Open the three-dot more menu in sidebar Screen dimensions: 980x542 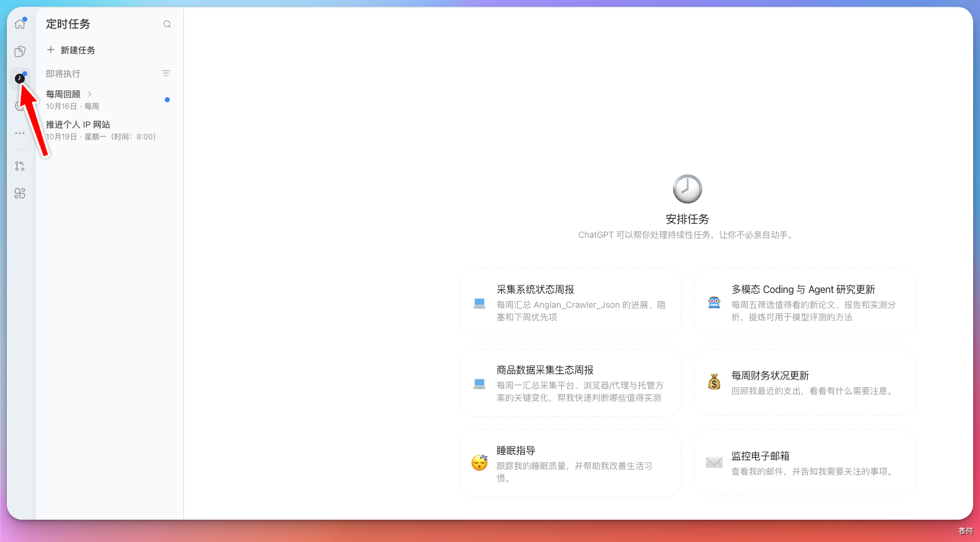pos(20,133)
